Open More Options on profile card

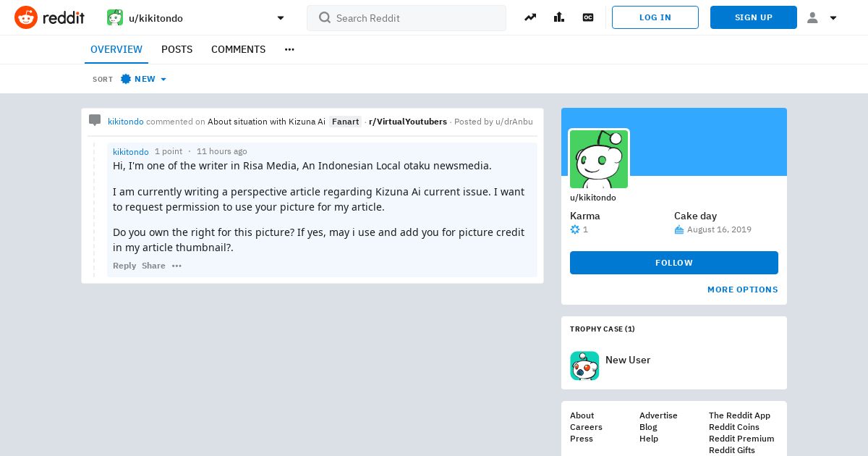click(743, 290)
